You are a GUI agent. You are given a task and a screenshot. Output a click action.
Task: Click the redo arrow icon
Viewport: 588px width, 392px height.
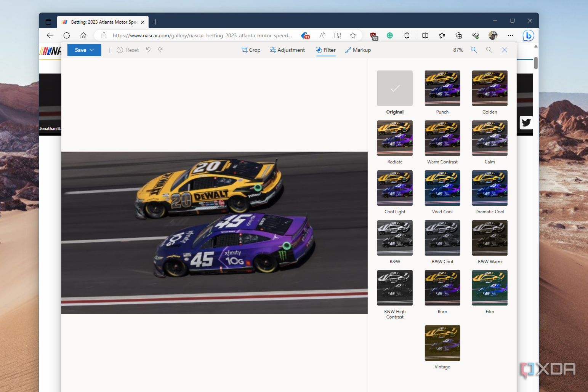pyautogui.click(x=160, y=50)
